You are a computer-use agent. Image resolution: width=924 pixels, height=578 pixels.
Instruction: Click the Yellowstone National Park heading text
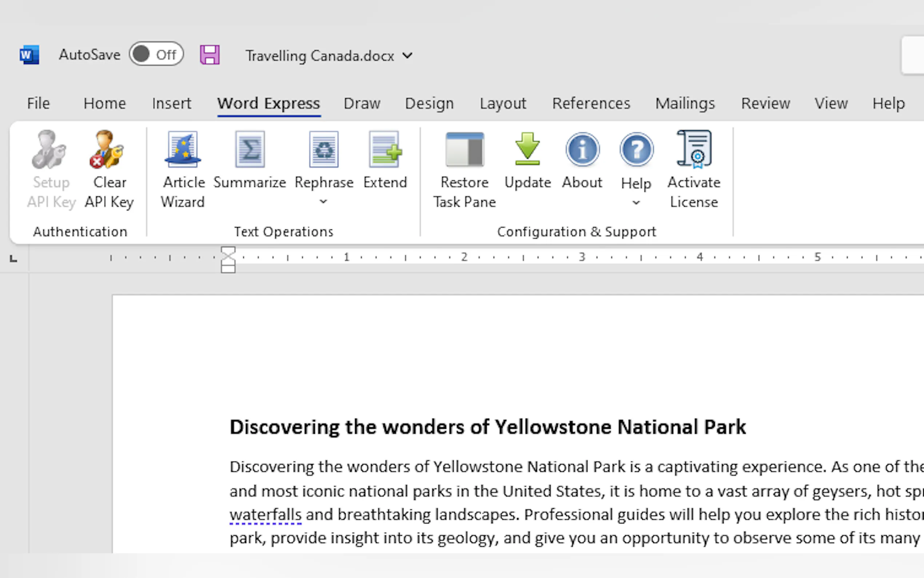click(x=487, y=427)
